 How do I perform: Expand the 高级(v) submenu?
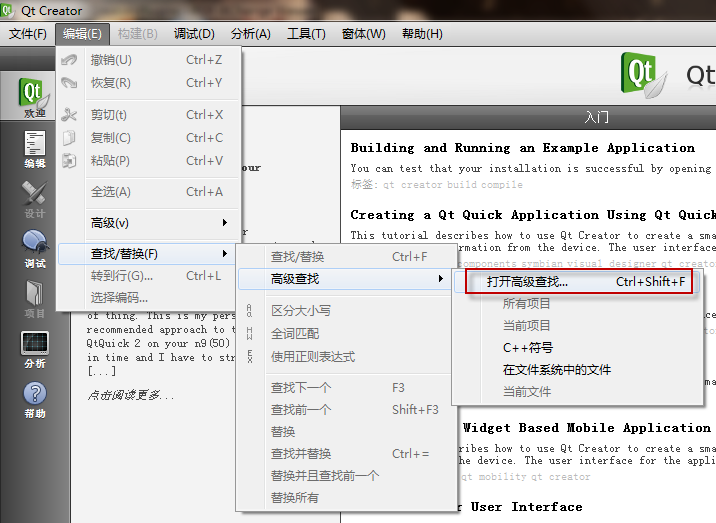click(x=148, y=223)
